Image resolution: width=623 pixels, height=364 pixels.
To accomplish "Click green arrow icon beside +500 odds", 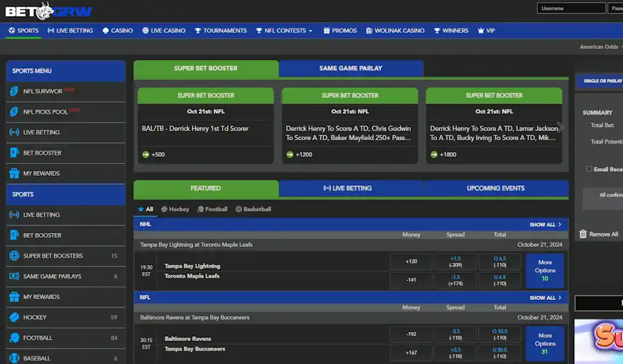I will (x=146, y=154).
